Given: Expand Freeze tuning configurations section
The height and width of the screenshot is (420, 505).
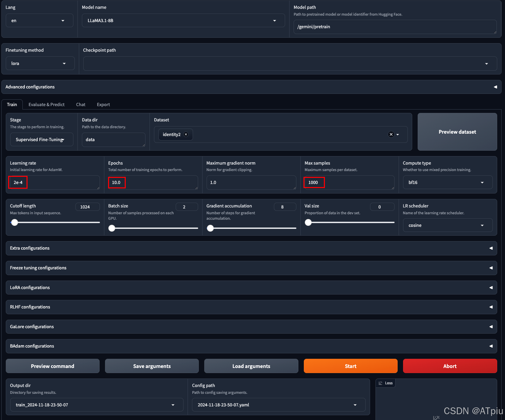Looking at the screenshot, I should [x=251, y=268].
